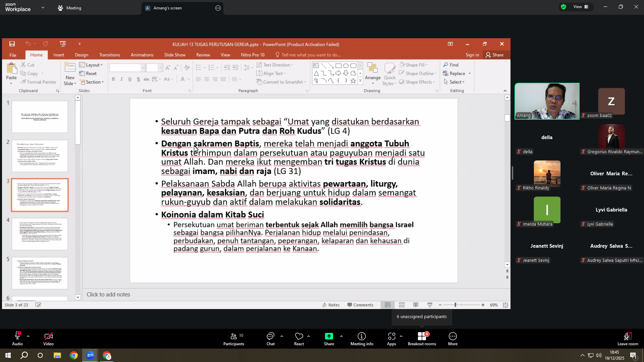
Task: Click green Share screen icon
Action: click(x=329, y=337)
